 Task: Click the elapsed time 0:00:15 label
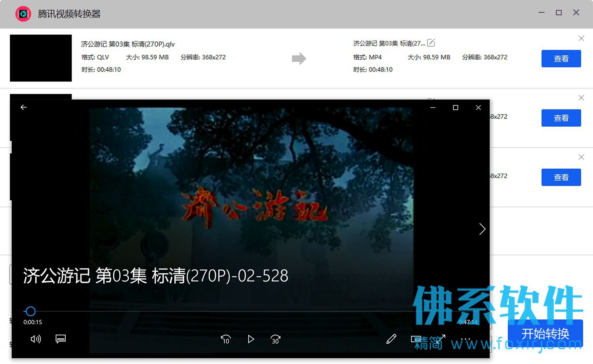(x=32, y=322)
